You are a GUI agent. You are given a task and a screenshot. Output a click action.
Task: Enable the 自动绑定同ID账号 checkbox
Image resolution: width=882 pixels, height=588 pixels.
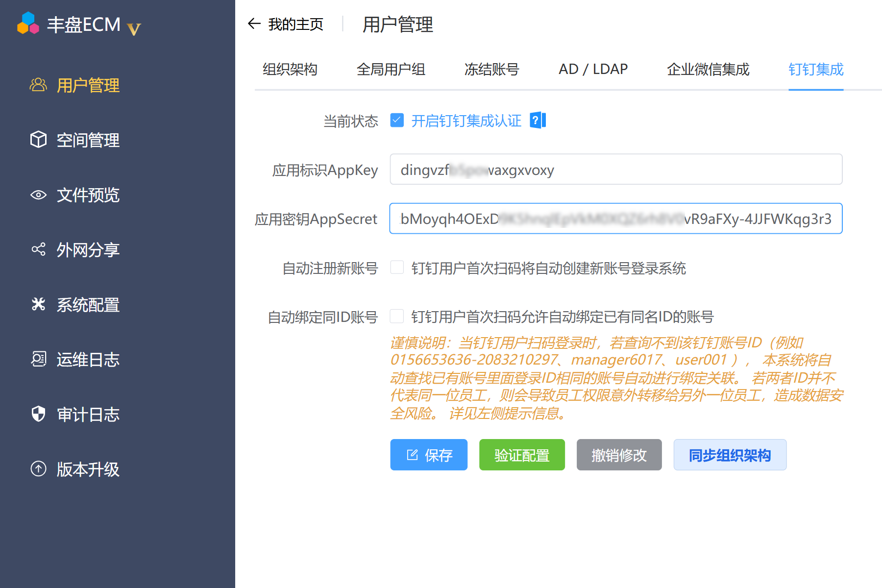[x=397, y=317]
